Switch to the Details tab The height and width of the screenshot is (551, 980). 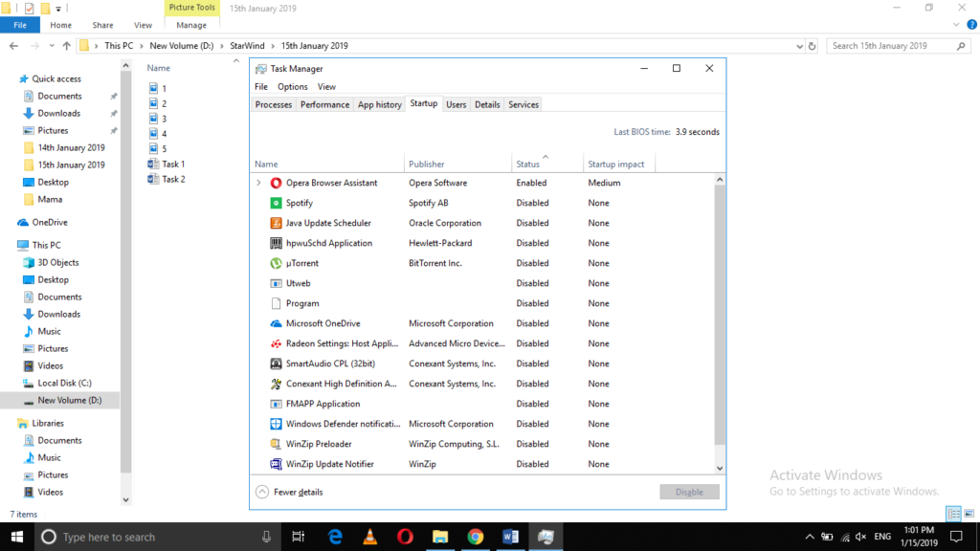(x=487, y=104)
